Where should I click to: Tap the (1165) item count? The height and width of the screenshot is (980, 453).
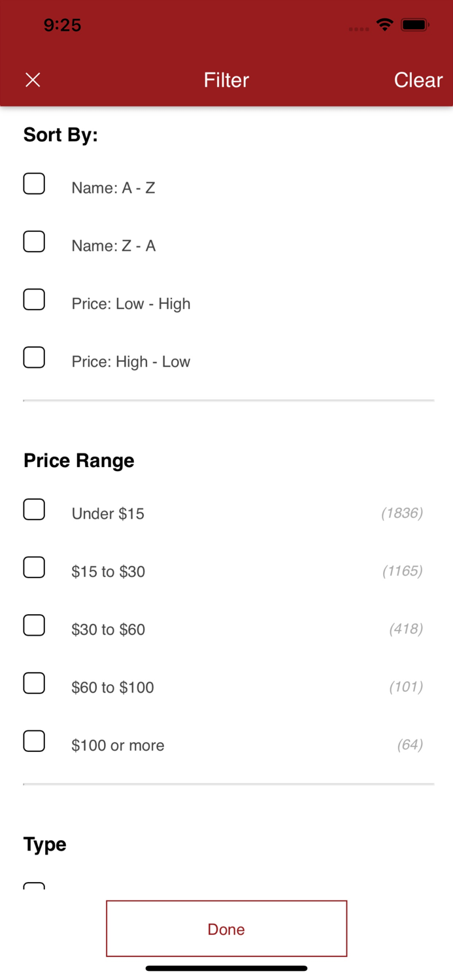pyautogui.click(x=402, y=571)
